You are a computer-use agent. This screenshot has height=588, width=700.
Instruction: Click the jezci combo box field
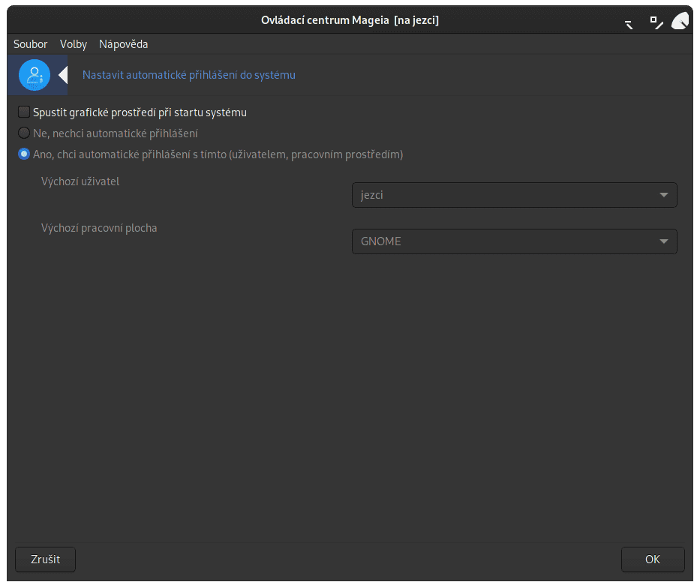coord(488,194)
